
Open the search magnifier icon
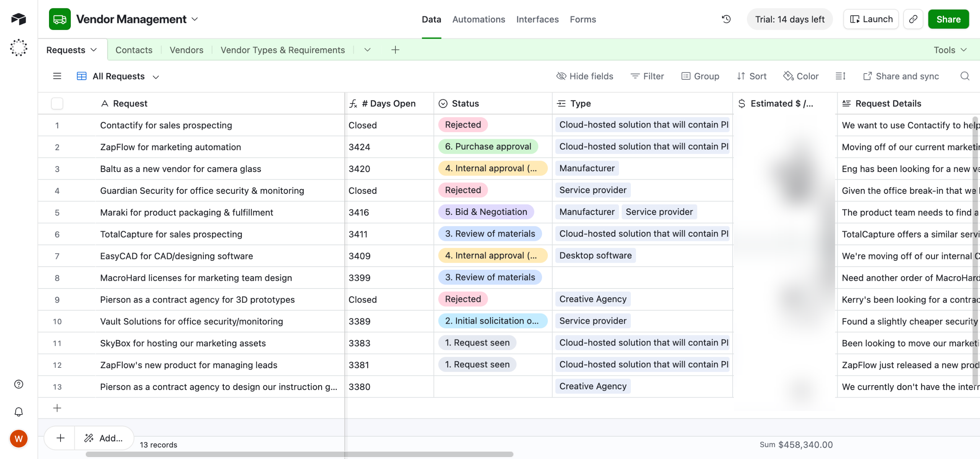coord(965,76)
